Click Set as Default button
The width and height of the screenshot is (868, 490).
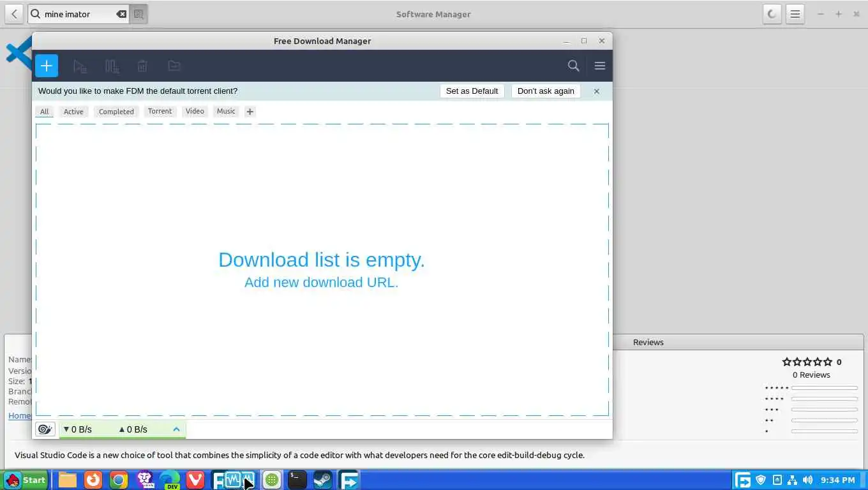[x=472, y=91]
